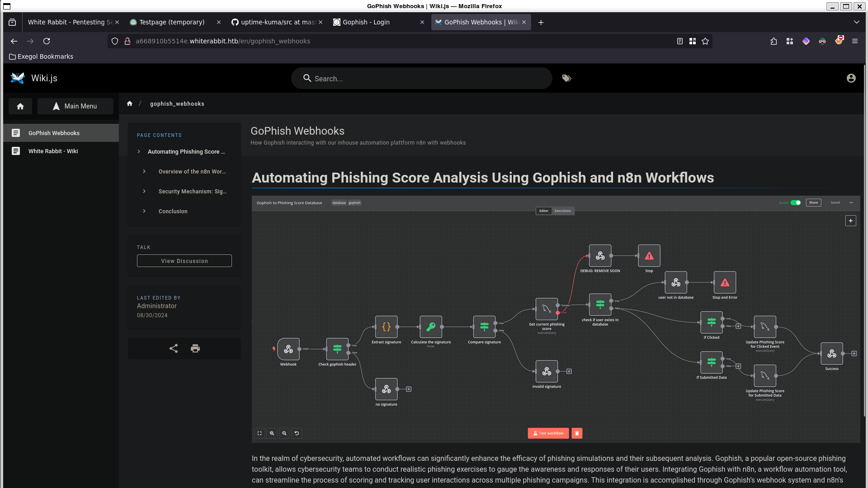Expand Security Mechanism section chevron
This screenshot has width=868, height=488.
(144, 191)
